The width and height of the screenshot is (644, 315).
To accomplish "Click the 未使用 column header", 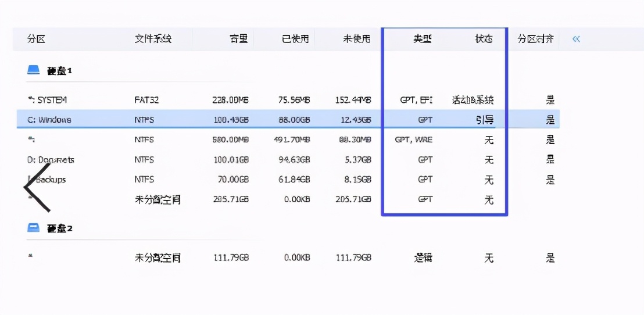I will click(356, 39).
